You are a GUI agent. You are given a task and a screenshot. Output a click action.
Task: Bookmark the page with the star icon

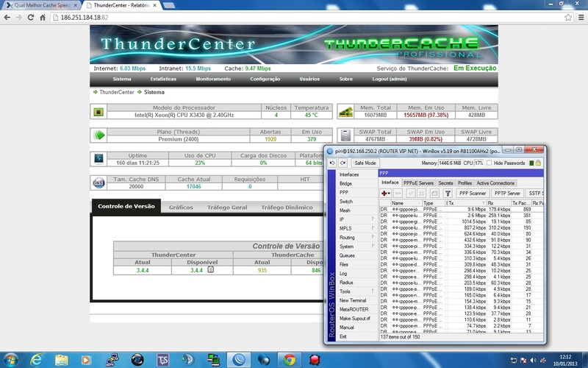click(x=568, y=17)
